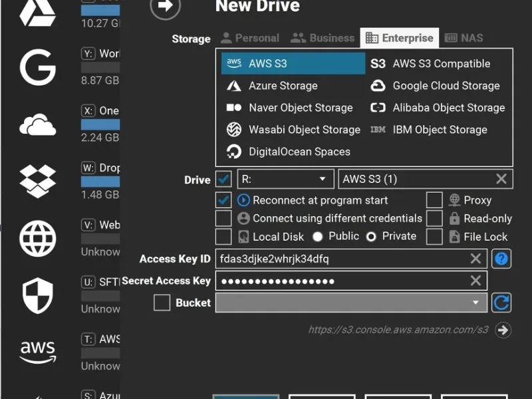Clear the drive name AWS S3 (1)
The width and height of the screenshot is (532, 399).
click(501, 179)
